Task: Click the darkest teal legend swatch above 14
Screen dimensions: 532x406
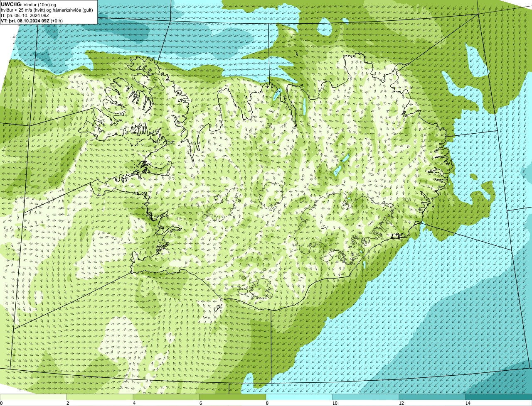Action: click(499, 397)
